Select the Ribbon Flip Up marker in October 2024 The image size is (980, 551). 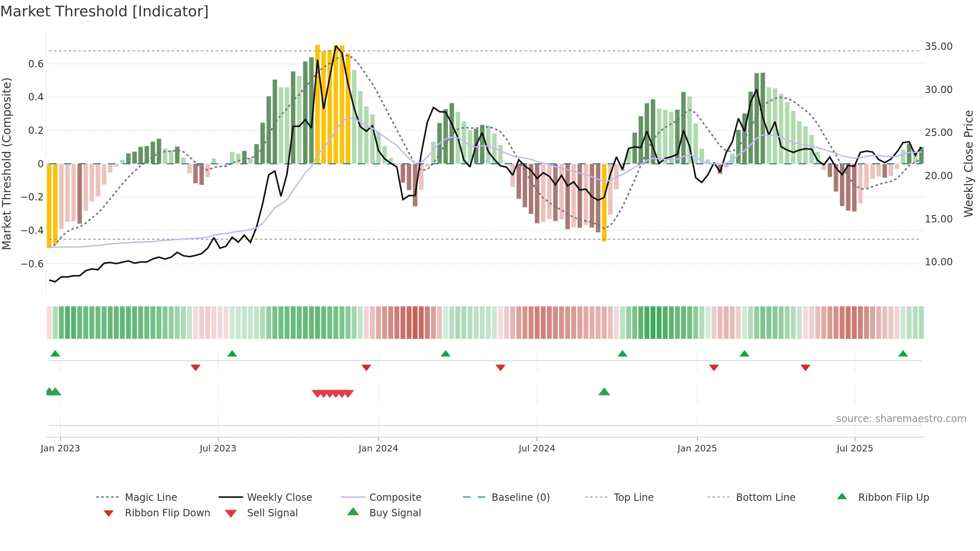click(x=622, y=353)
